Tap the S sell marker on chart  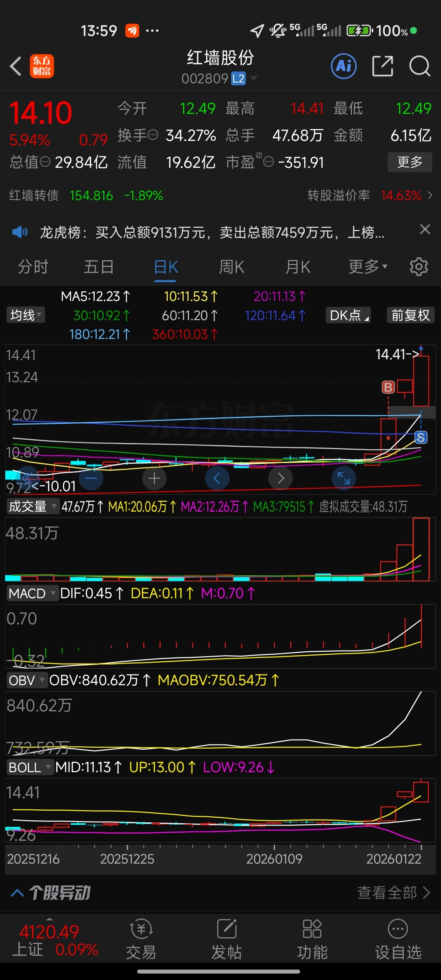[421, 437]
